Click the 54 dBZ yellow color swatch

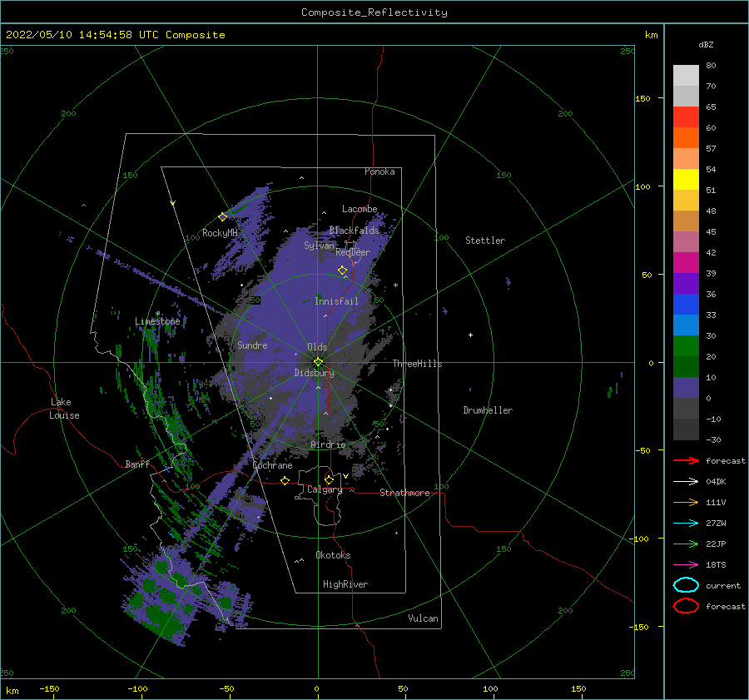click(686, 179)
